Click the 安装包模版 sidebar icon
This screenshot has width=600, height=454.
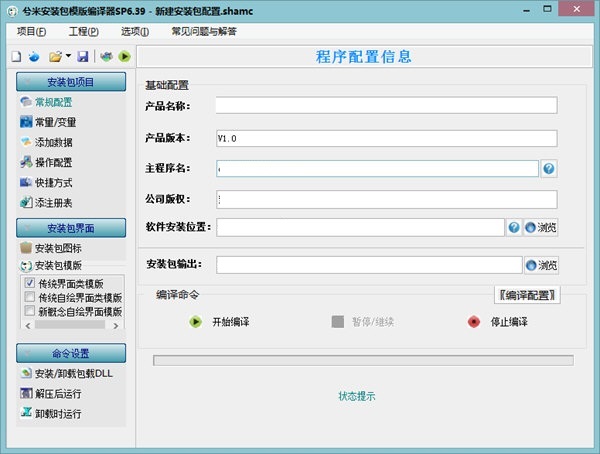click(x=26, y=265)
